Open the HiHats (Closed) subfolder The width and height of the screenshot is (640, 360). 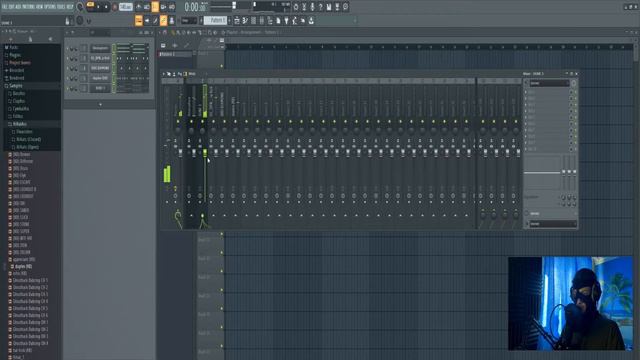28,139
